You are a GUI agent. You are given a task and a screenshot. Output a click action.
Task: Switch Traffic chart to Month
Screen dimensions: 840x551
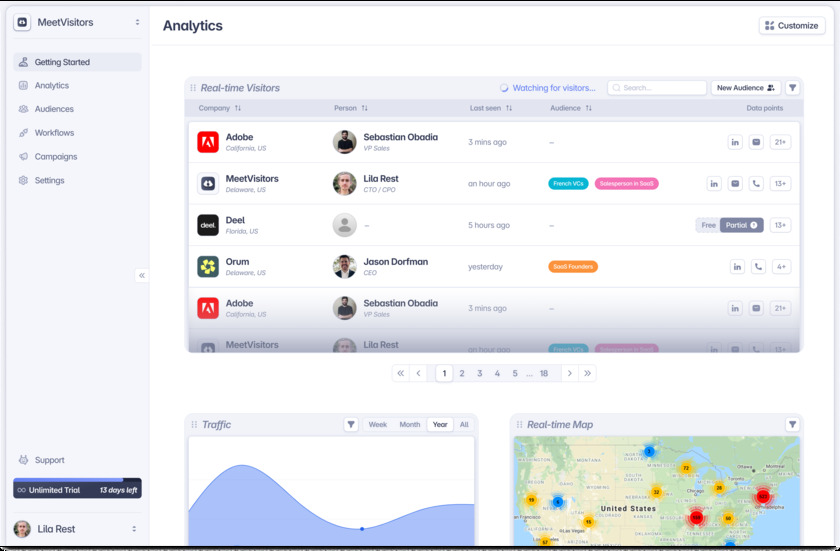(410, 425)
